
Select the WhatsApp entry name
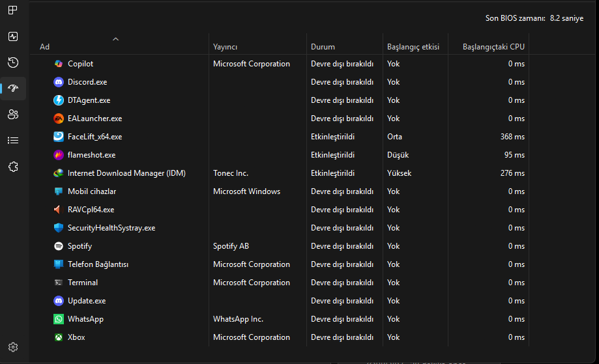tap(85, 319)
